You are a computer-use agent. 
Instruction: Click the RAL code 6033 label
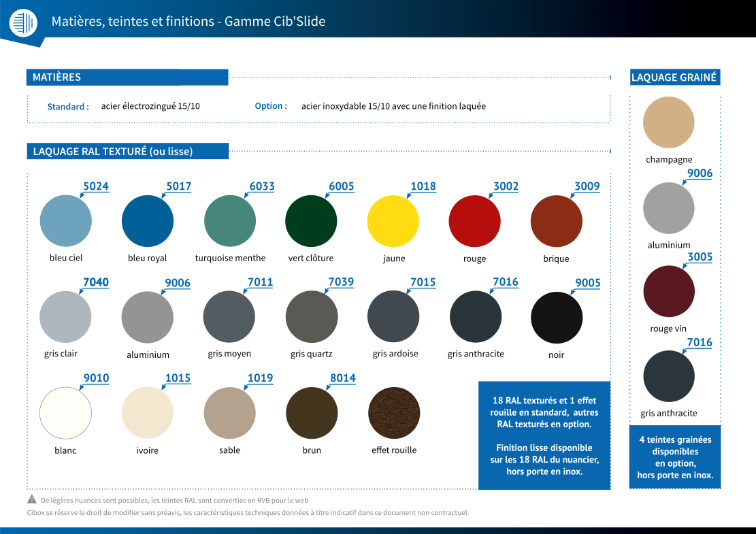[262, 186]
